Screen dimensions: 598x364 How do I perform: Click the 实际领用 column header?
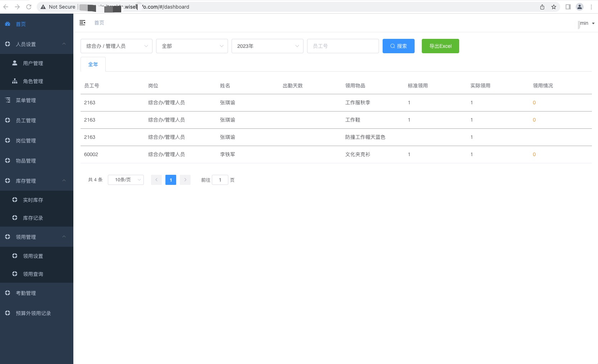480,86
